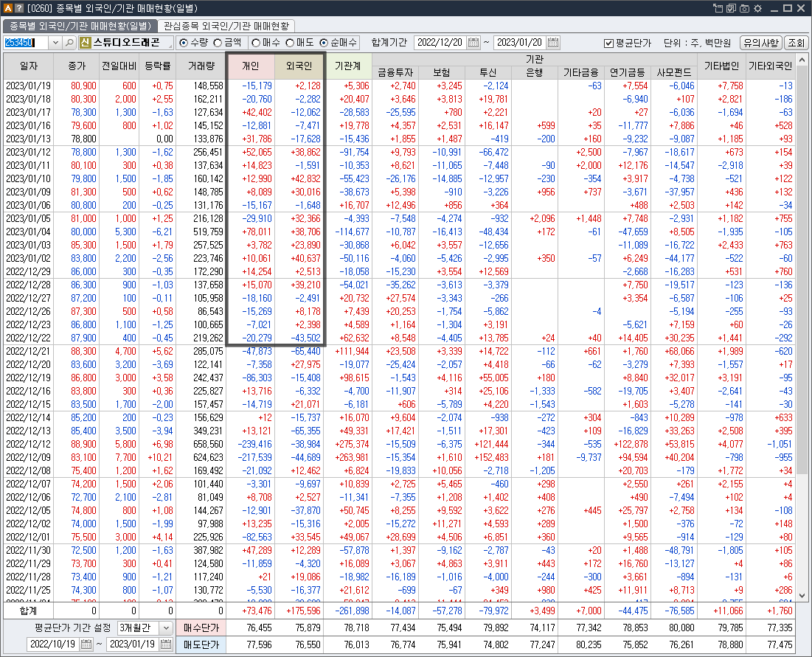The height and width of the screenshot is (657, 812).
Task: Expand the stock code dropdown arrow
Action: 55,43
